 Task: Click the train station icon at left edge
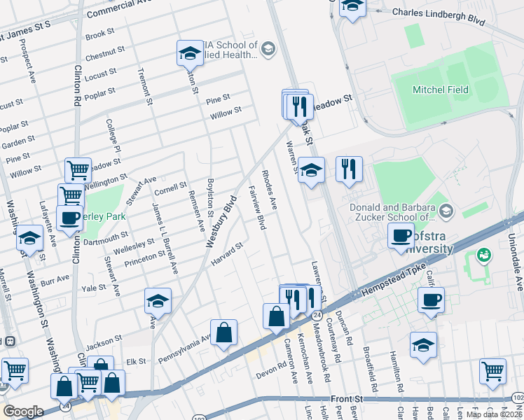coord(11,341)
